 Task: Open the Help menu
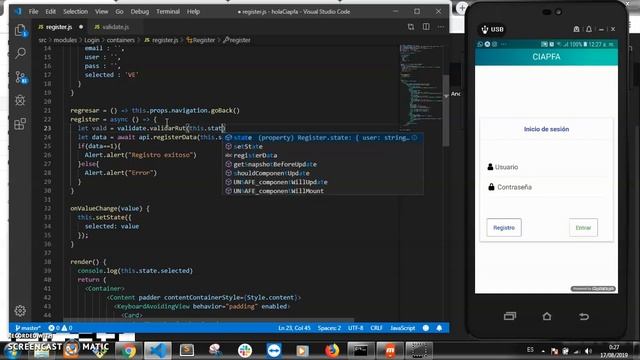tap(193, 11)
